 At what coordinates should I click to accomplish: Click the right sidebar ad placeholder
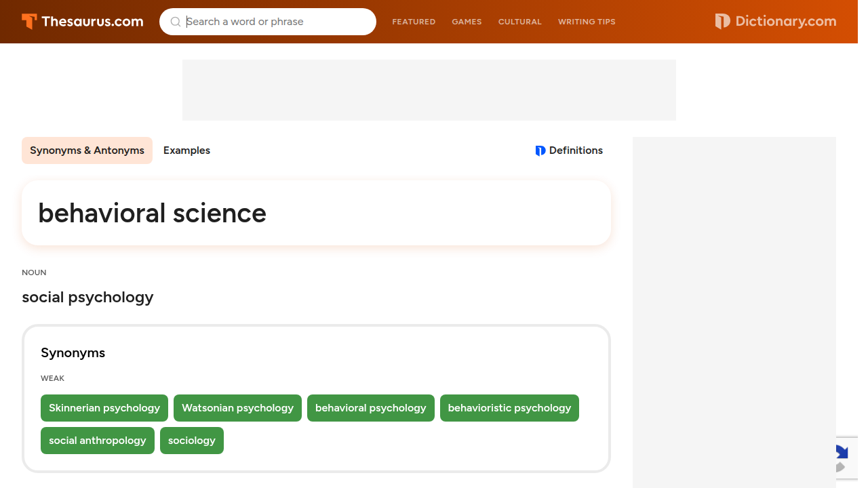734,312
